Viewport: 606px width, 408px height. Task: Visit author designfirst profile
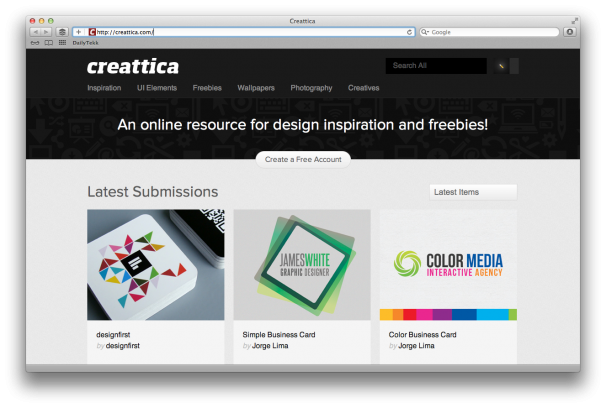coord(123,346)
